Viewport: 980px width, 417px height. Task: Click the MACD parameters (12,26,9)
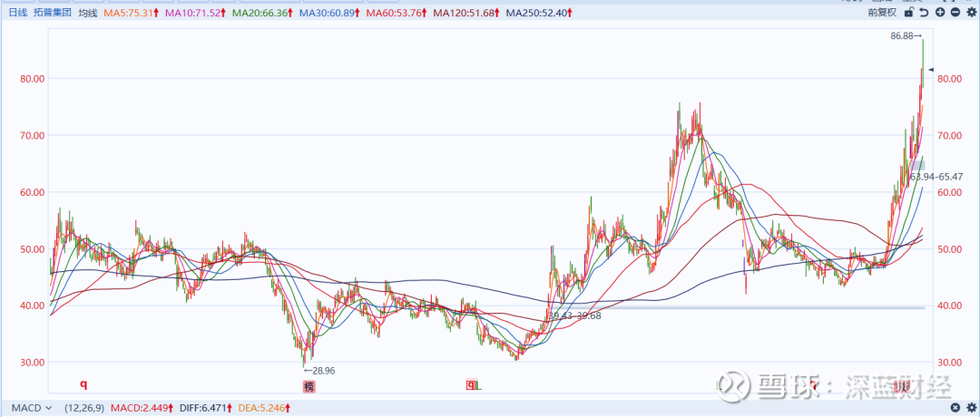pos(84,408)
